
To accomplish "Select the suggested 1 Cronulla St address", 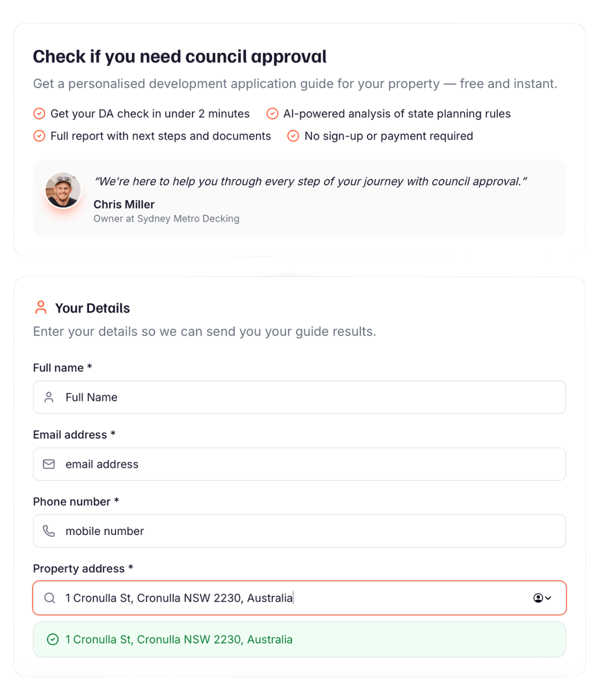I will click(x=178, y=639).
